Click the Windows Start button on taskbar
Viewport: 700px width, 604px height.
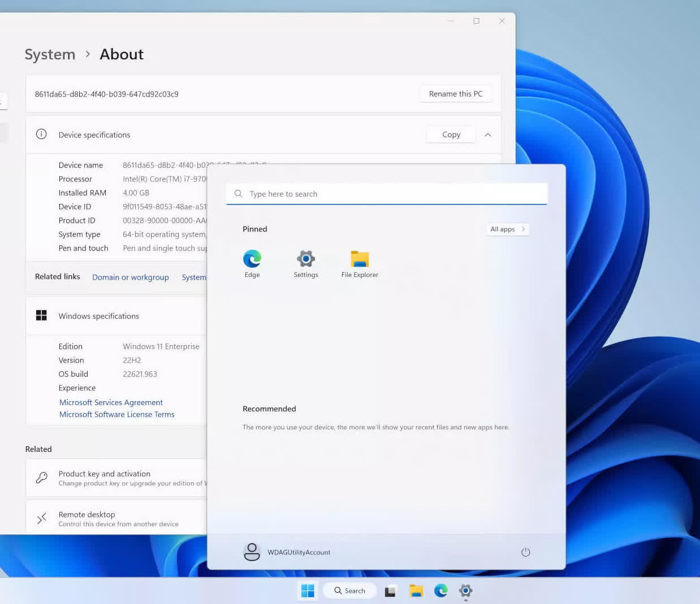(308, 590)
